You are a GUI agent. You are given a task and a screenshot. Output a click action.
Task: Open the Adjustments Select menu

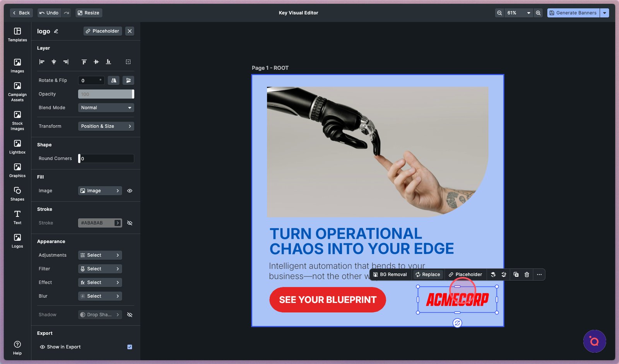coord(100,255)
